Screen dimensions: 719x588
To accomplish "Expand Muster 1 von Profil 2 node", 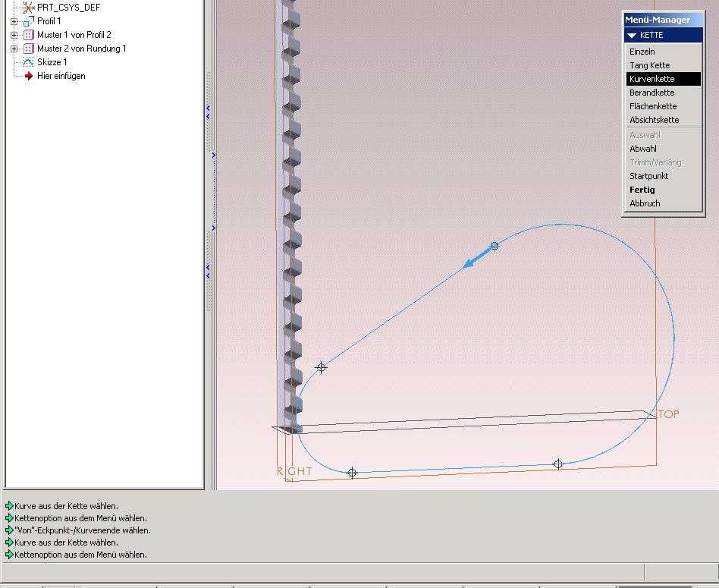I will click(14, 35).
